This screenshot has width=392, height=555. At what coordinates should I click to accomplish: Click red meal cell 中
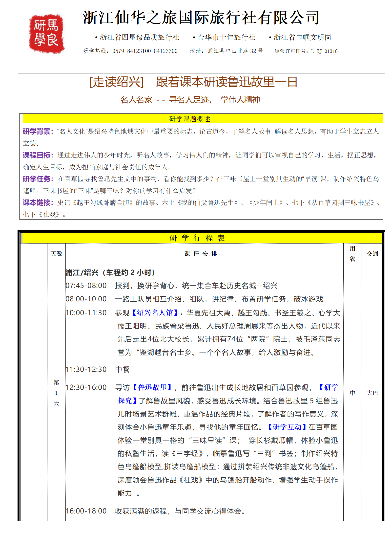click(352, 393)
